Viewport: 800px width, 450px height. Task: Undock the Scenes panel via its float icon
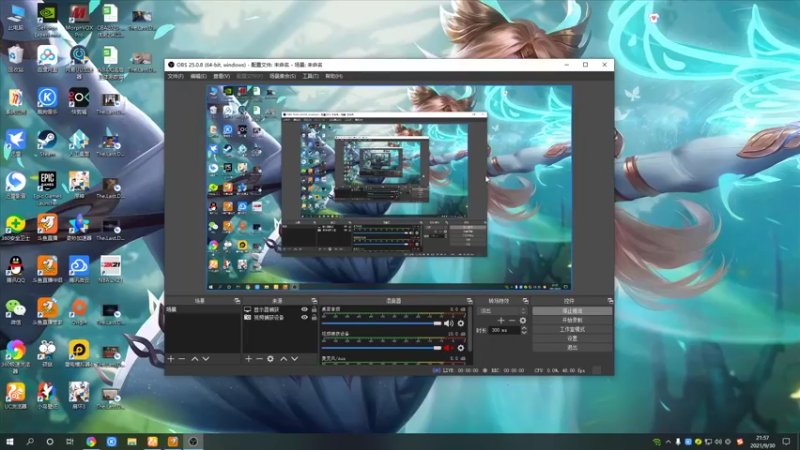[x=237, y=301]
